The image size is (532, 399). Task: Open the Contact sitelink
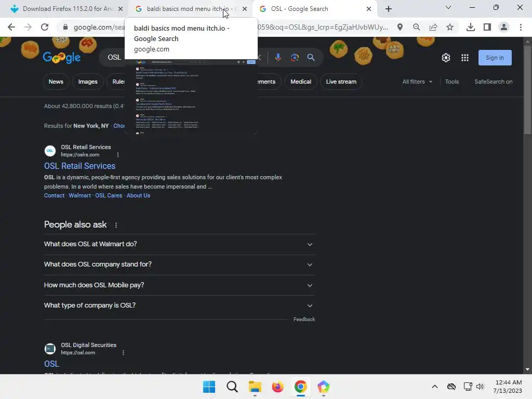click(54, 195)
